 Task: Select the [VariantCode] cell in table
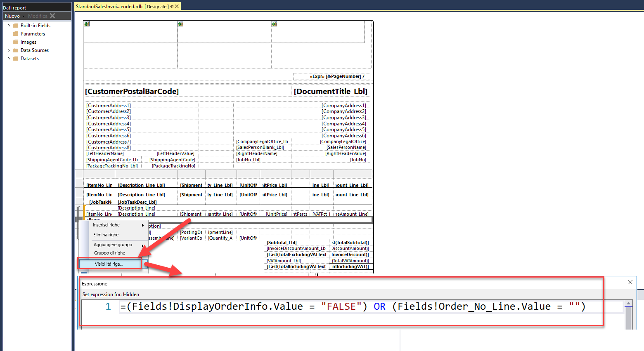click(191, 238)
